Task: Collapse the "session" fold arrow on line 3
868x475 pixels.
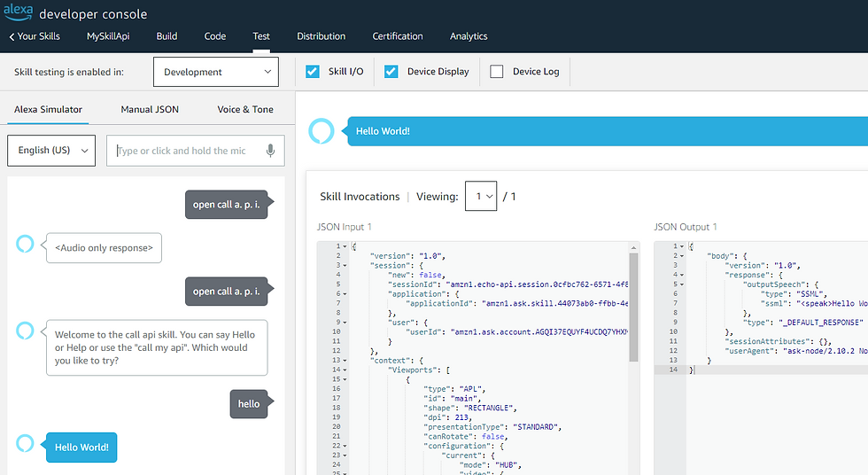Action: [x=345, y=265]
